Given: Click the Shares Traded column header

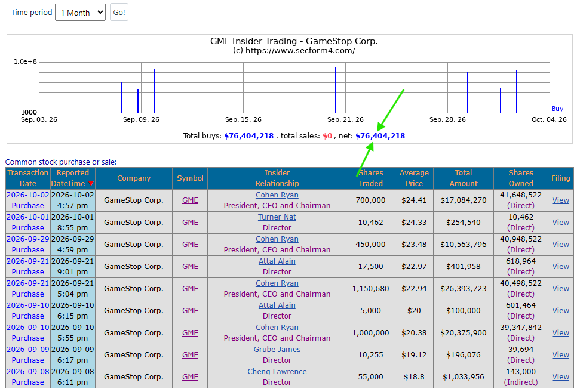Looking at the screenshot, I should [x=370, y=178].
